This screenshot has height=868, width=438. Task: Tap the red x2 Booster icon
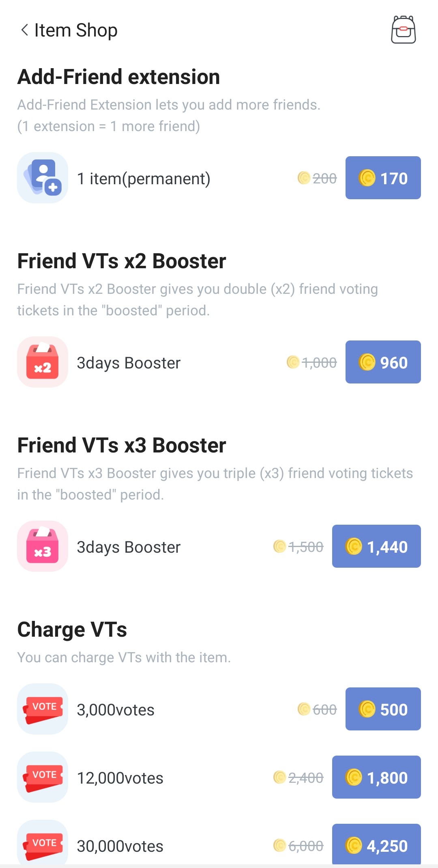[x=43, y=362]
